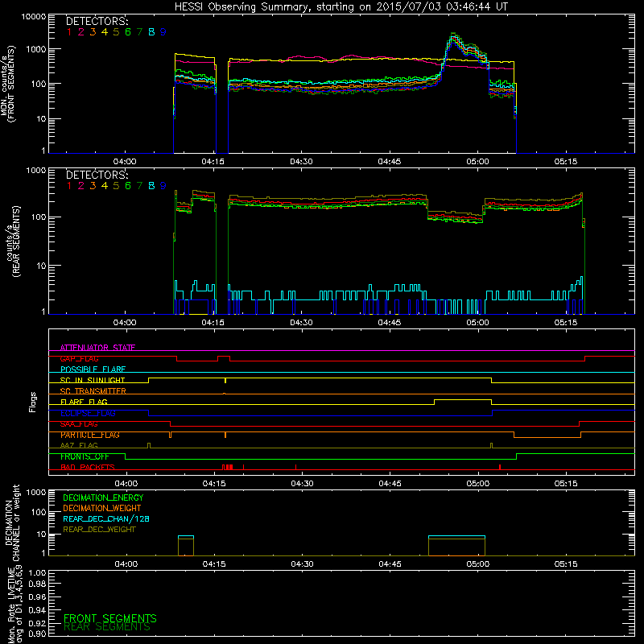Click the PARTICLE_FLAG label
The image size is (644, 644).
[90, 435]
